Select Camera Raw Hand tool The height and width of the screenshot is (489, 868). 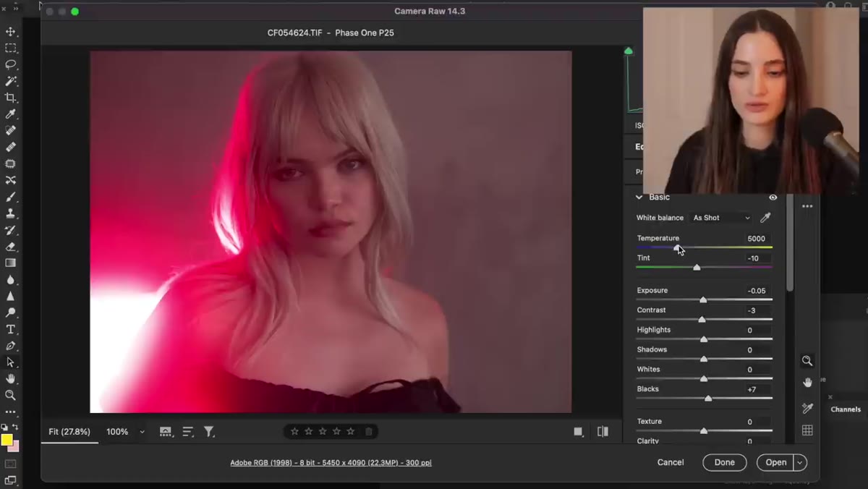pyautogui.click(x=807, y=382)
